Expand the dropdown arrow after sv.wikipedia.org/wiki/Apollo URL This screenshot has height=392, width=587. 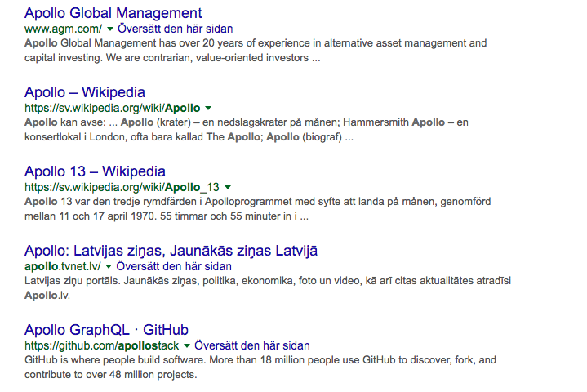click(x=208, y=108)
